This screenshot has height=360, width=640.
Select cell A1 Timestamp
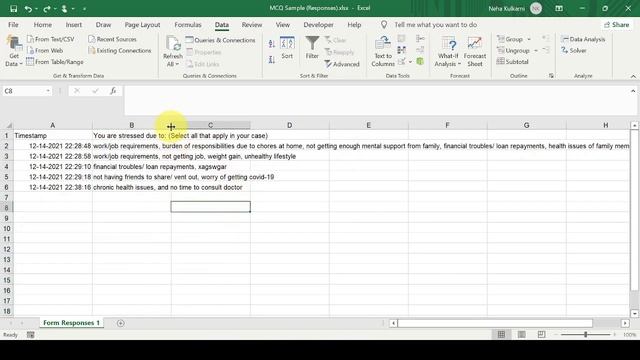tap(53, 136)
